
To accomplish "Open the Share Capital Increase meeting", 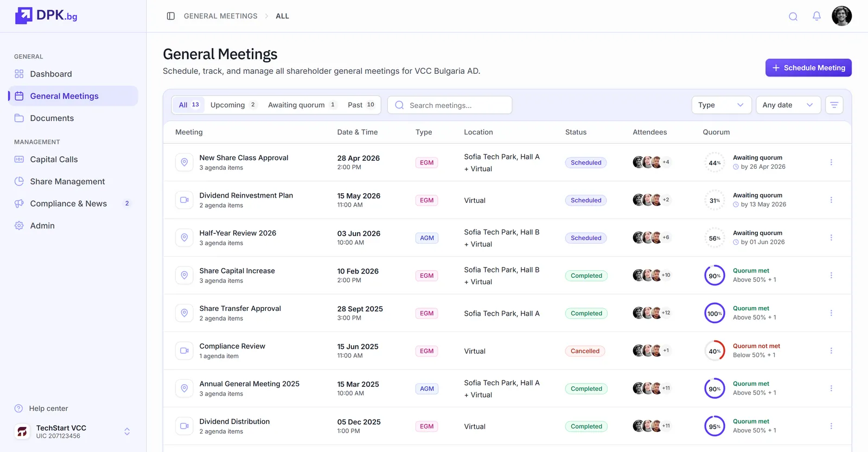I will [237, 271].
